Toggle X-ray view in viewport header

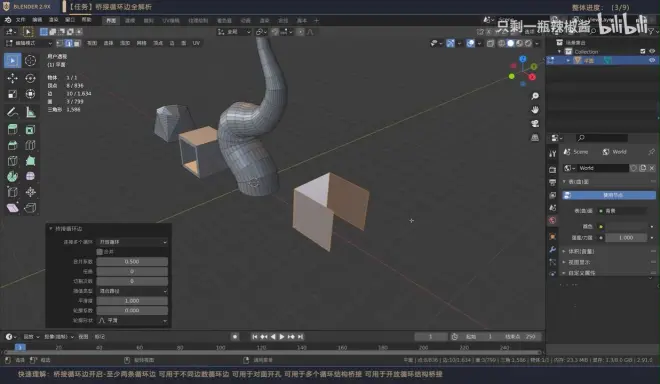(490, 43)
